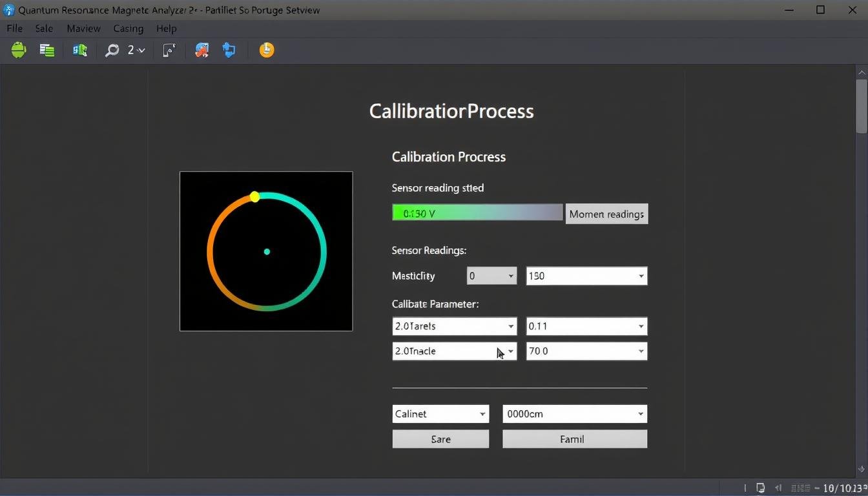868x496 pixels.
Task: Click the gray pipe-shaped toolbar icon
Action: [169, 50]
